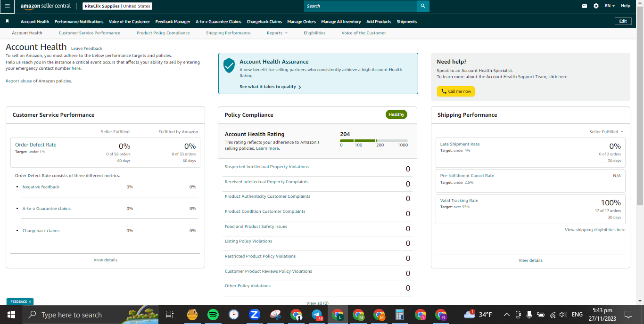Open the settings gear icon
Viewport: 644px width, 324px height.
point(596,6)
